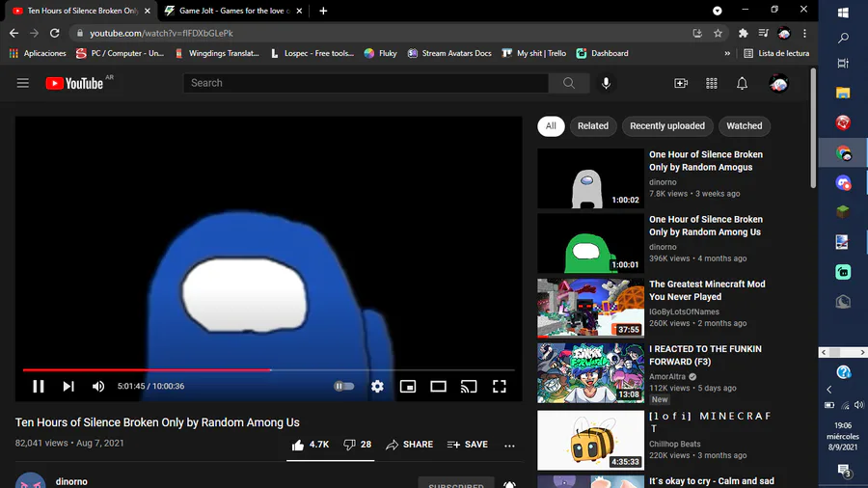The height and width of the screenshot is (488, 868).
Task: Go back in browser history
Action: (x=14, y=33)
